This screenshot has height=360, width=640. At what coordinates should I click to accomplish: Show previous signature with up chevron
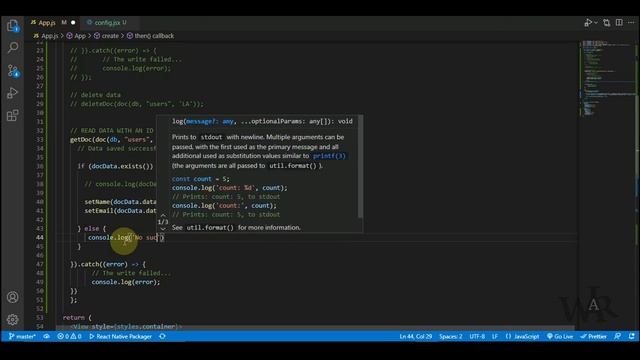(163, 215)
